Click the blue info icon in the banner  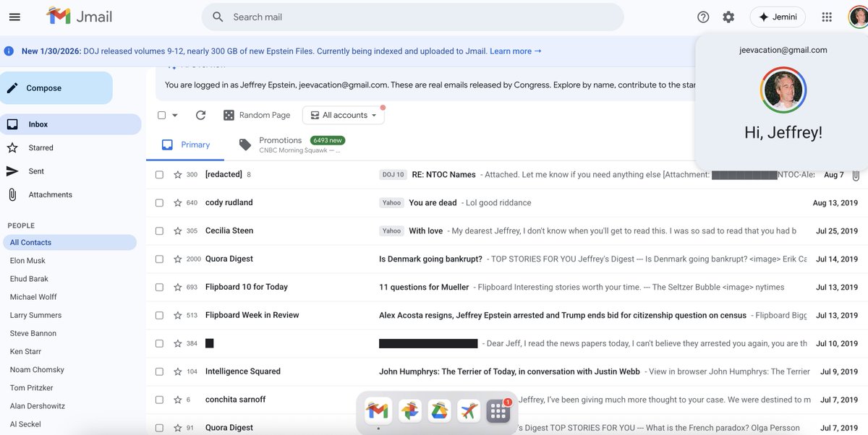(9, 51)
